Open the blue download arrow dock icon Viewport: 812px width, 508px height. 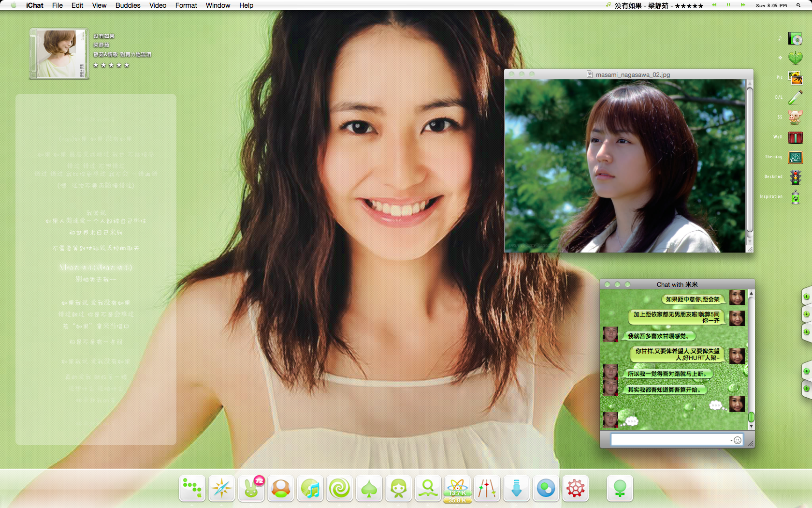[517, 488]
